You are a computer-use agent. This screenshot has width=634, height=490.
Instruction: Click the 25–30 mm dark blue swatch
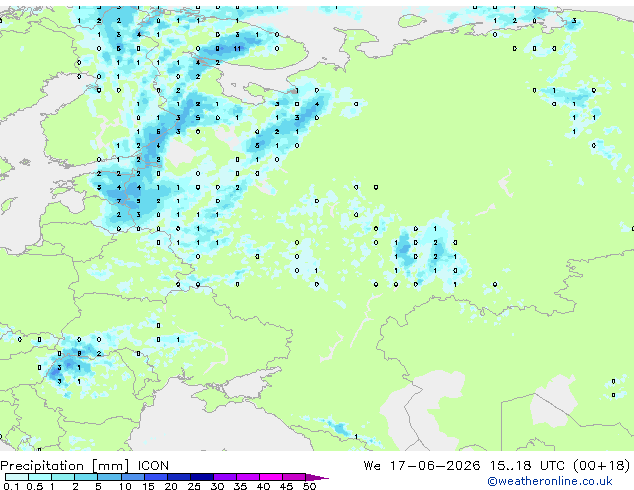(x=202, y=477)
